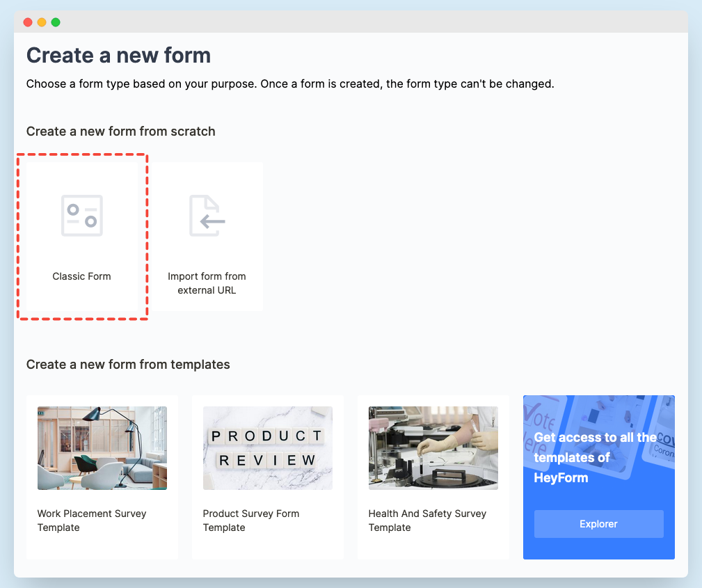Open the Work Placement Survey thumbnail image

click(x=102, y=448)
